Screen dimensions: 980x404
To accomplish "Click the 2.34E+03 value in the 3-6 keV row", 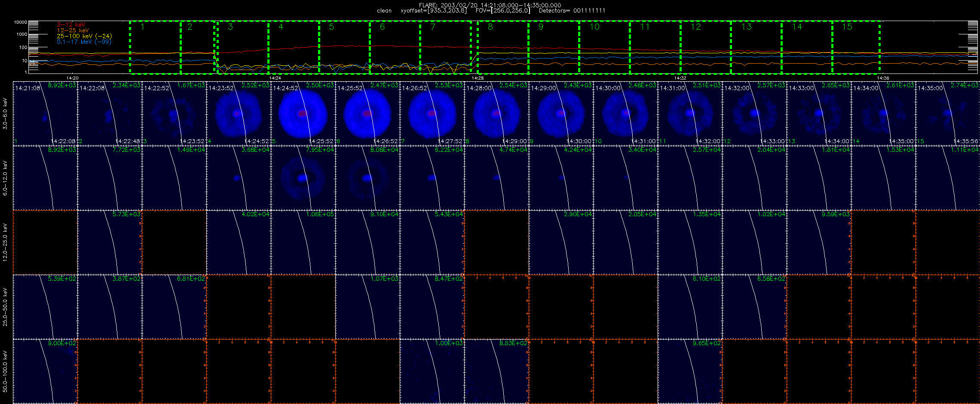I will 127,86.
